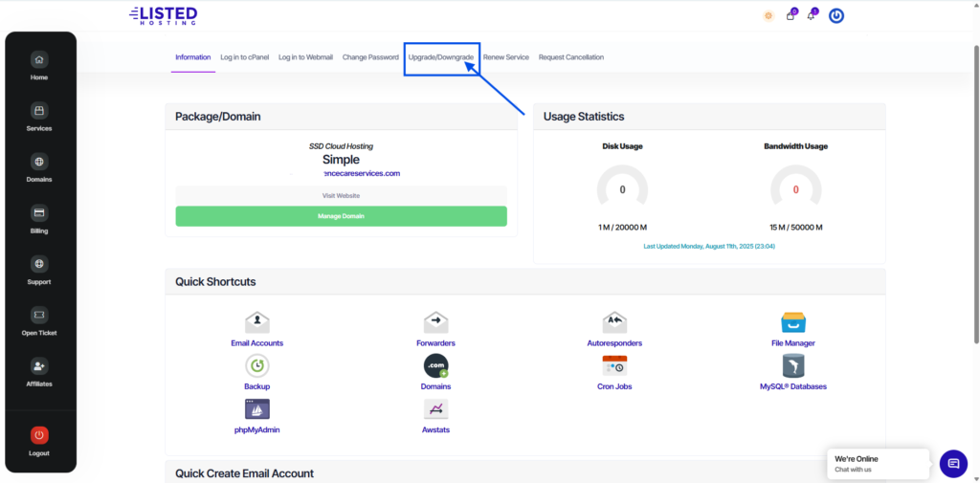Click the Domains .com icon
Viewport: 980px width, 483px height.
(x=435, y=365)
